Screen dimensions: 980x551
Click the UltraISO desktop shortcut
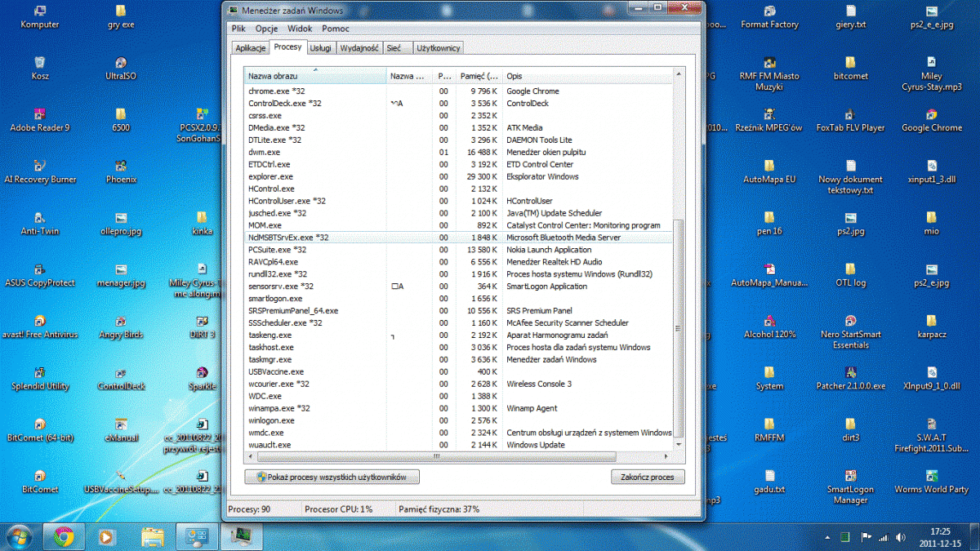[x=121, y=68]
